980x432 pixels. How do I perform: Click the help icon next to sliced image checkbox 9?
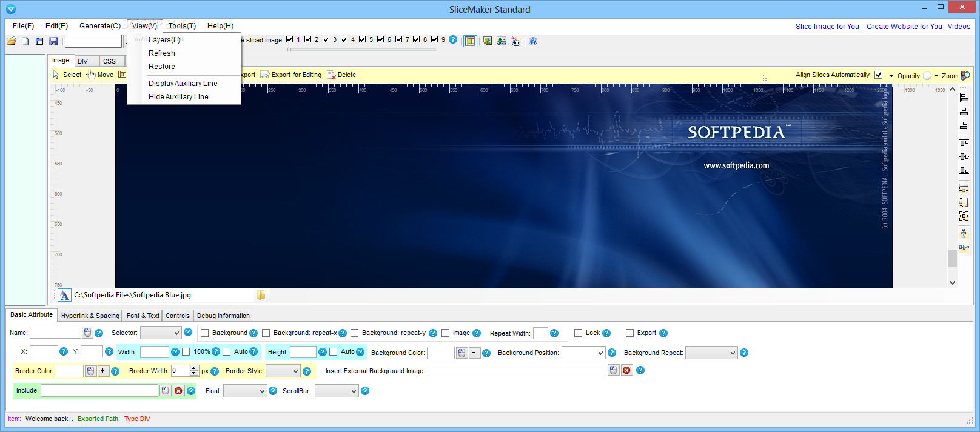(453, 39)
